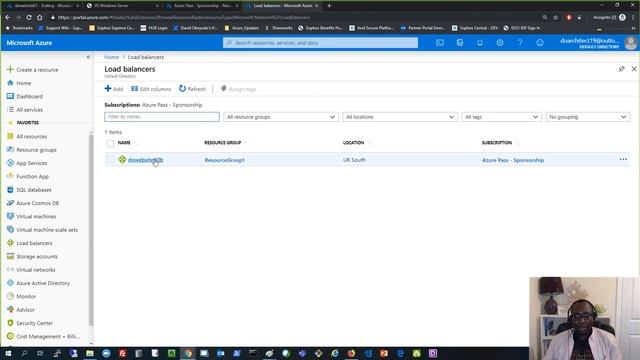Open Cost Management + Billing
The image size is (640, 360).
(x=43, y=336)
